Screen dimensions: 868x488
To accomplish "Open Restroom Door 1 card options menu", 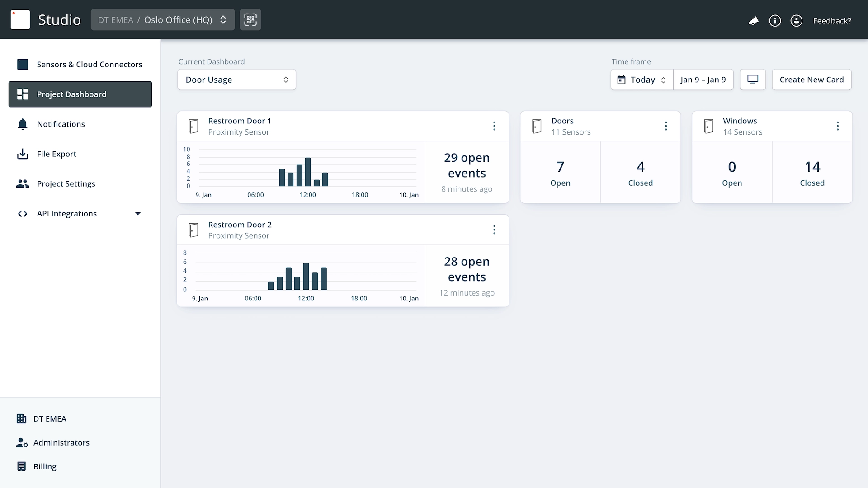I will 494,126.
